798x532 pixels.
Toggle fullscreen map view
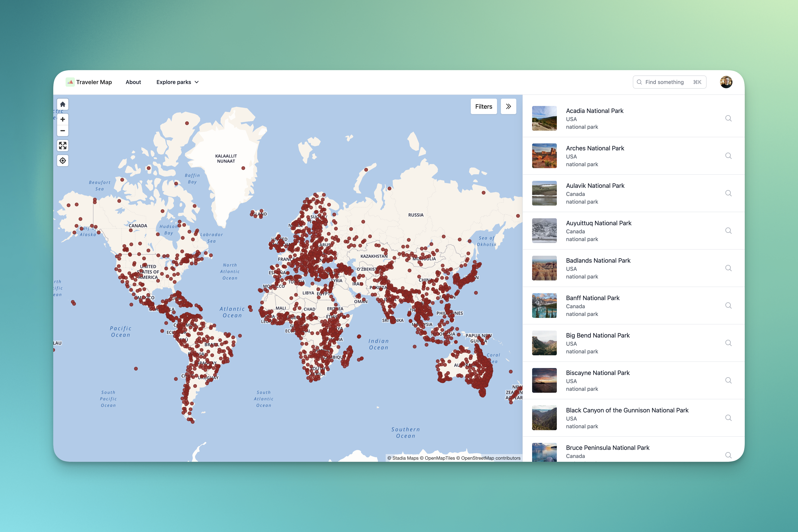click(63, 145)
